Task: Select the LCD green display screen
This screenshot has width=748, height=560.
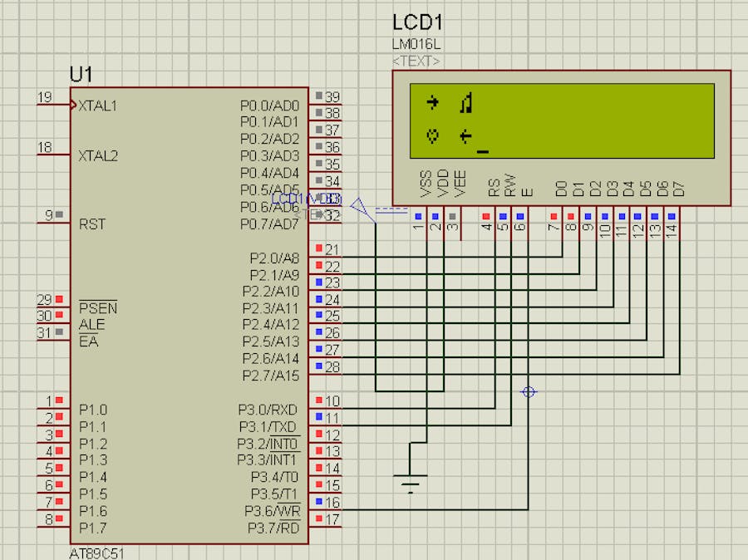Action: 562,120
